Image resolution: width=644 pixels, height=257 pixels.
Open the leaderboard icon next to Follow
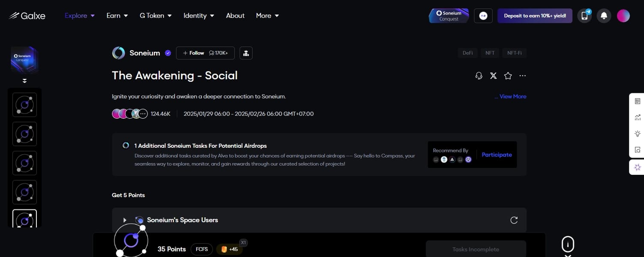coord(246,53)
